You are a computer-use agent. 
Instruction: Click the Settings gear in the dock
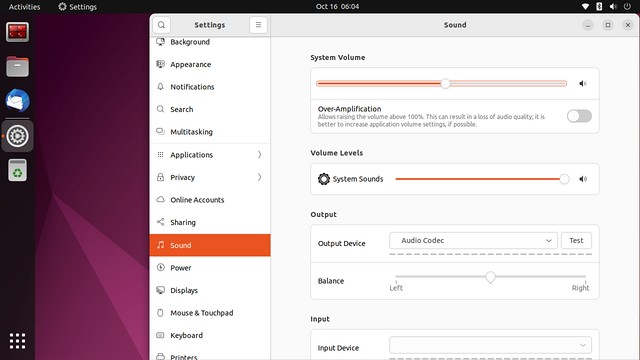pos(17,136)
